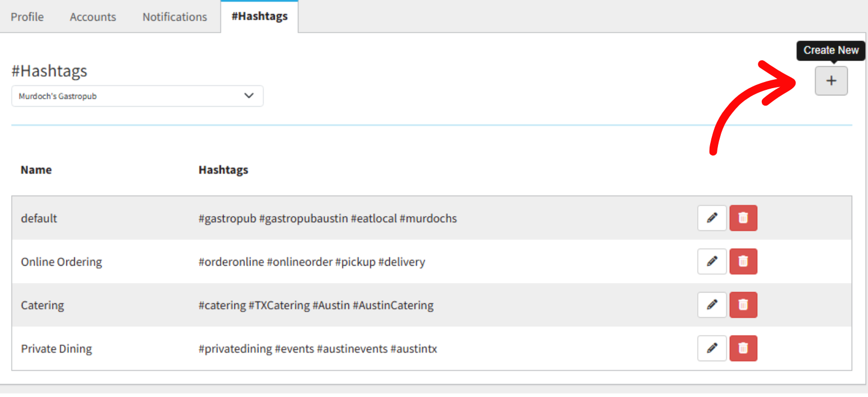
Task: Click the Name column header
Action: click(36, 170)
